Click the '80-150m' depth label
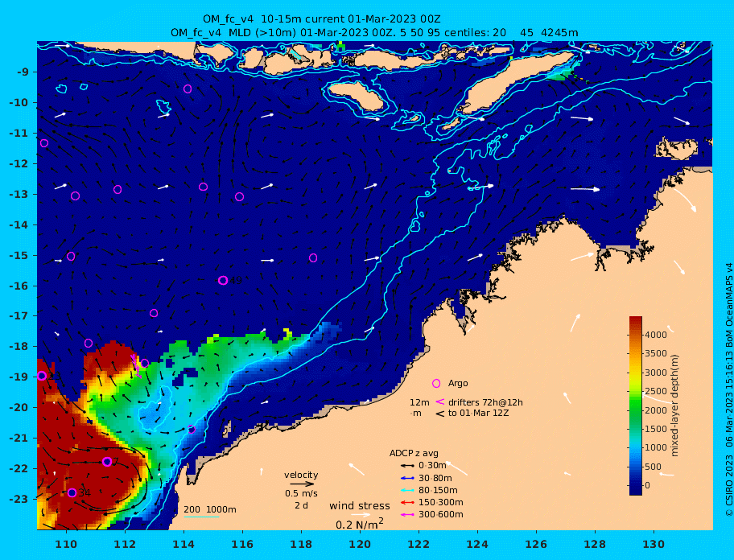This screenshot has height=560, width=734. pos(438,490)
